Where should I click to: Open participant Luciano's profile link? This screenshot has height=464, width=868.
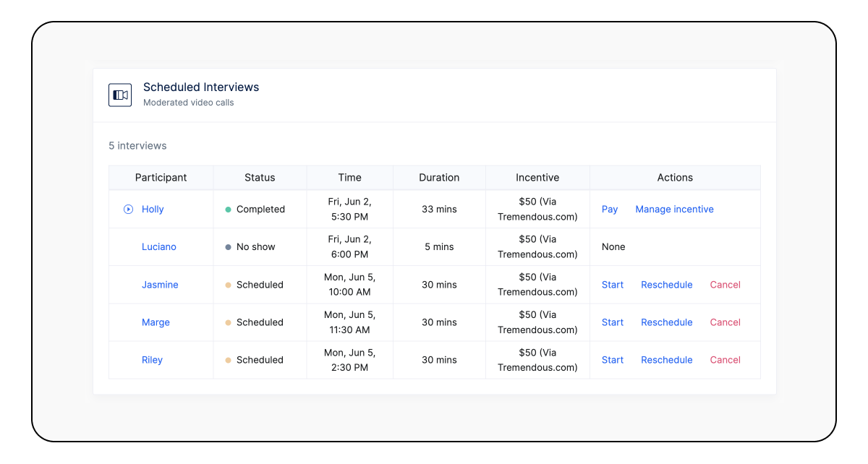pos(159,247)
